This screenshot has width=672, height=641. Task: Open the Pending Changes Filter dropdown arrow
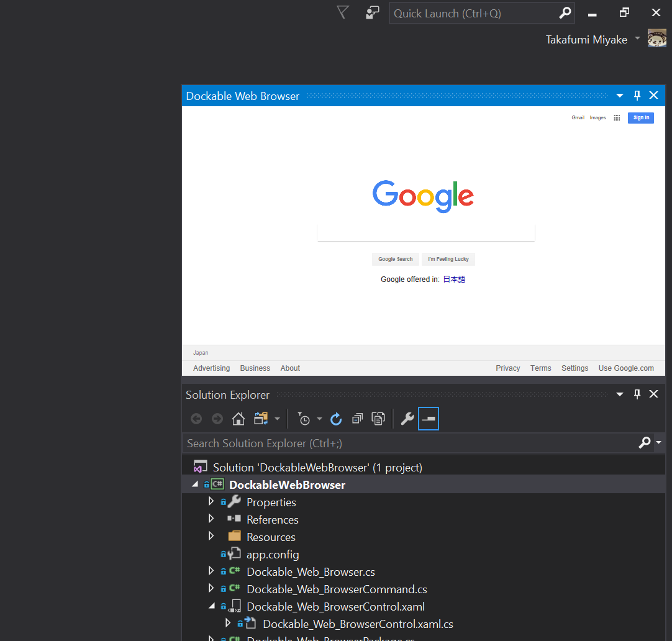[319, 419]
